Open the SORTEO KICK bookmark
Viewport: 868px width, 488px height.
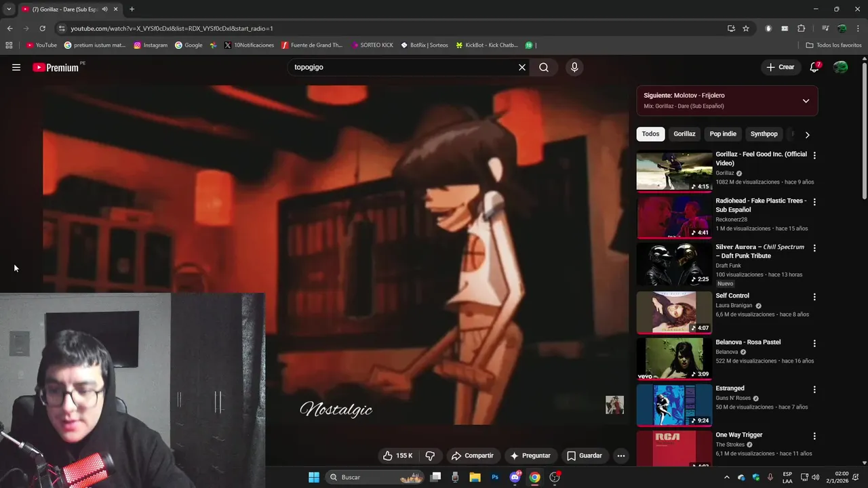tap(372, 45)
